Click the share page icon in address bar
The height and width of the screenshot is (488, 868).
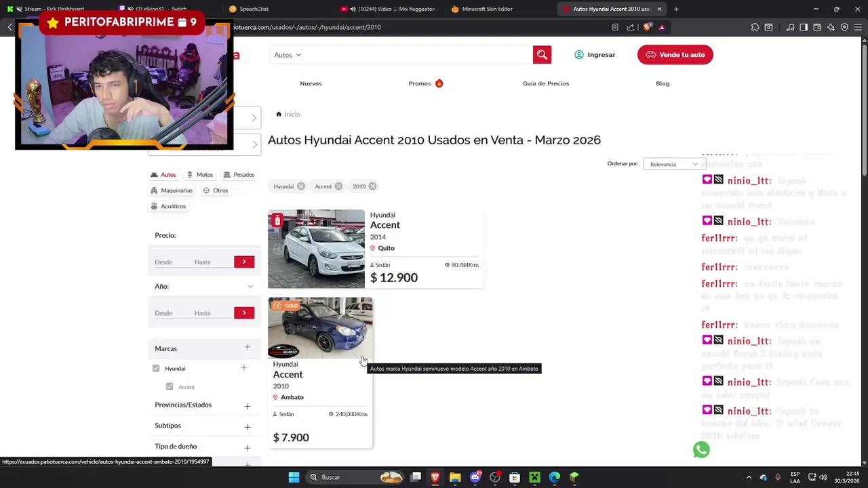631,27
